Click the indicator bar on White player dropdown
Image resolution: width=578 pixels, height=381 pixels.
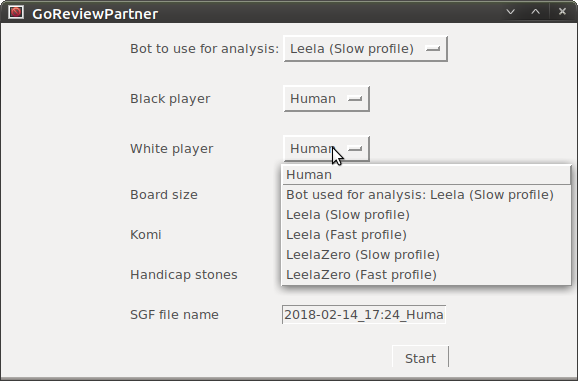coord(355,149)
